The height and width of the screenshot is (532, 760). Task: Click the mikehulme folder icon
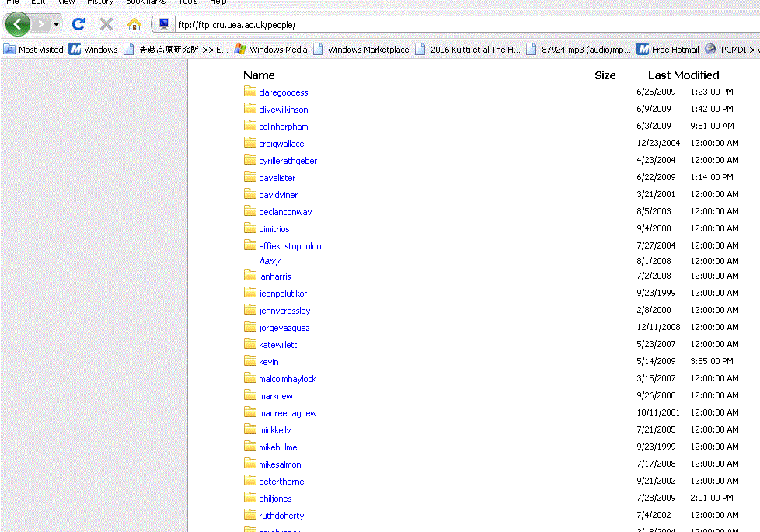250,447
